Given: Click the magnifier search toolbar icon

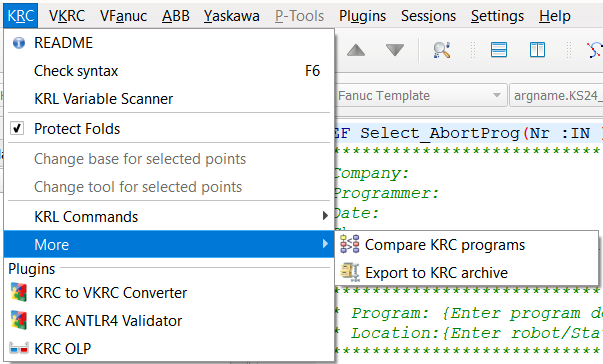Looking at the screenshot, I should point(442,50).
